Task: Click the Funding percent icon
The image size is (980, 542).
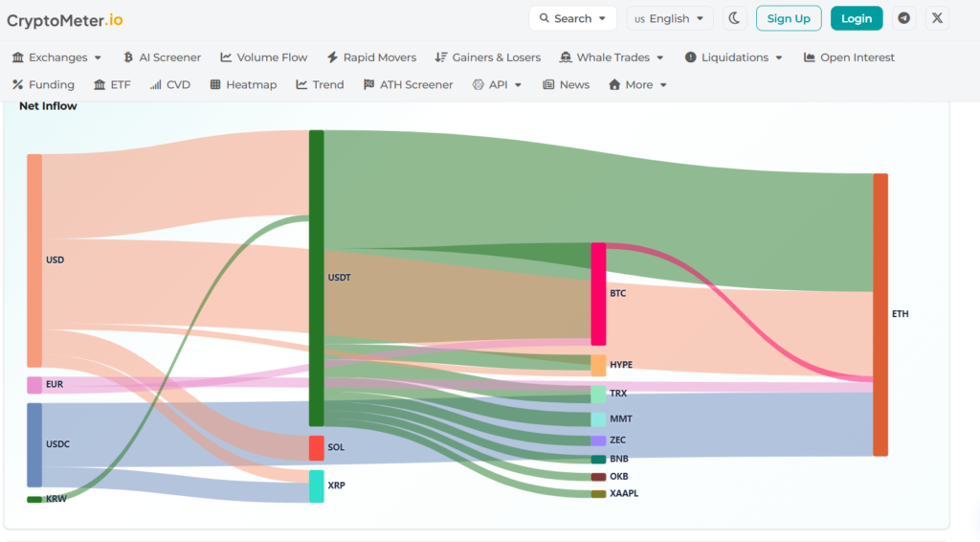Action: pyautogui.click(x=17, y=84)
